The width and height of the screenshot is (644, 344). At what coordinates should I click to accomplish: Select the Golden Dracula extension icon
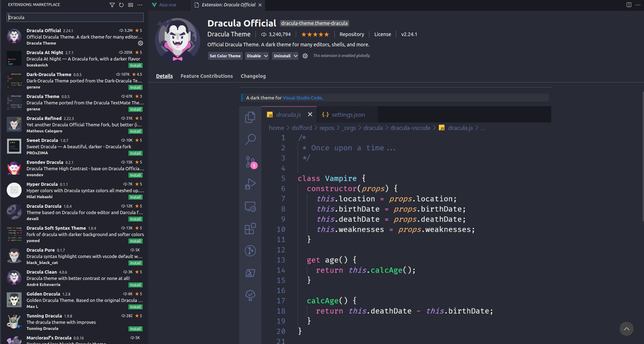(14, 300)
